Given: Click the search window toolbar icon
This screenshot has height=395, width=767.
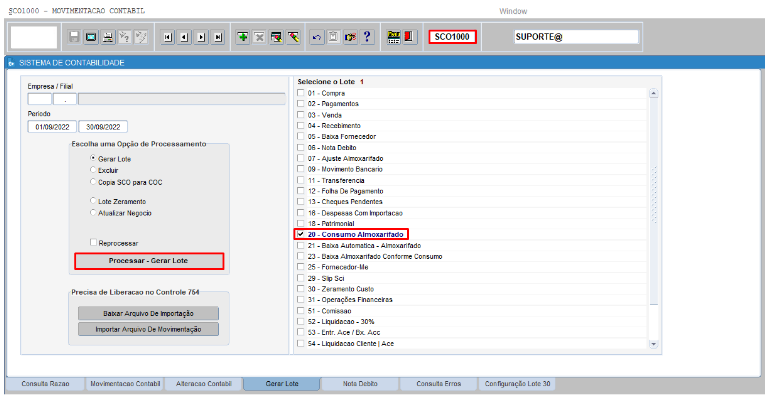Looking at the screenshot, I should point(276,37).
